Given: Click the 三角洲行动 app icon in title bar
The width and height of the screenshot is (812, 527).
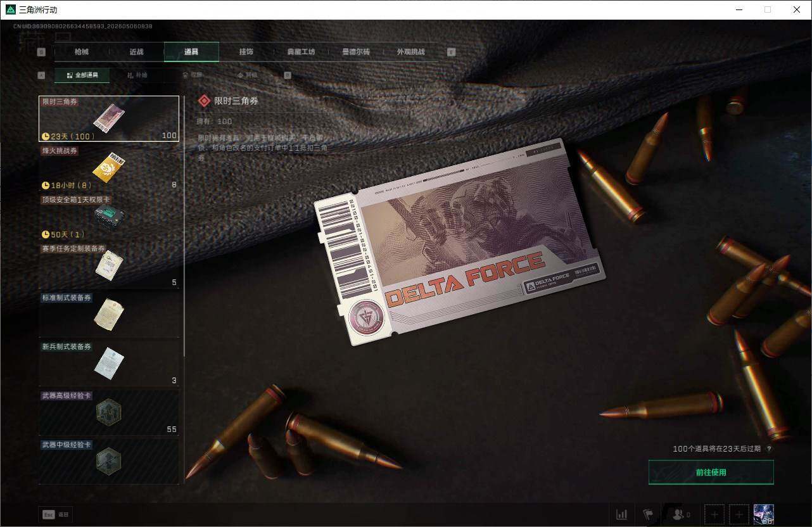Looking at the screenshot, I should pos(11,10).
